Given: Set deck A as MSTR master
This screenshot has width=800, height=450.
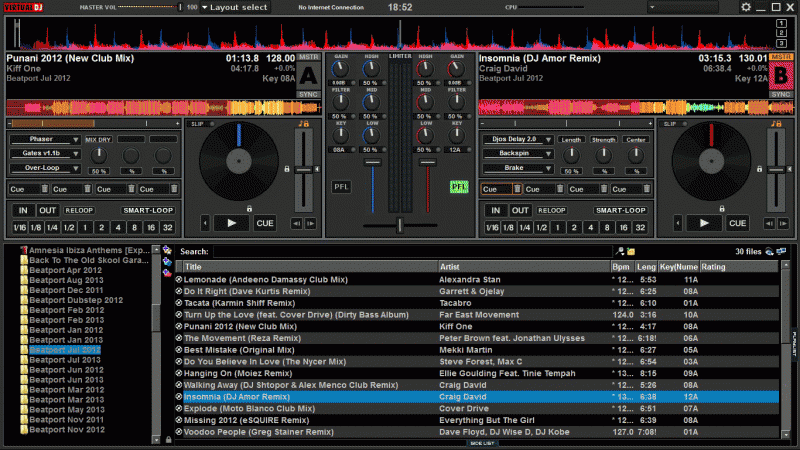Looking at the screenshot, I should pos(308,57).
